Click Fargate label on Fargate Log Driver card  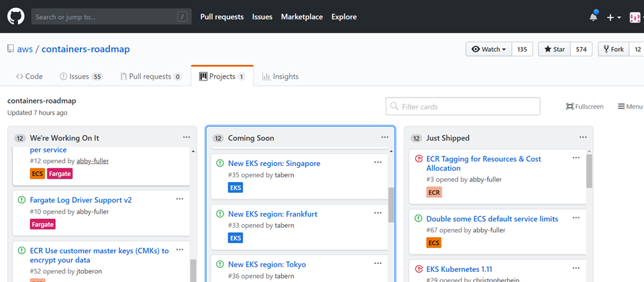(43, 224)
